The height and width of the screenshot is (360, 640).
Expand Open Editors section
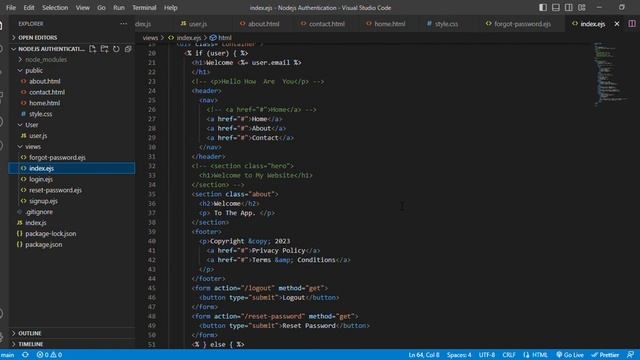[38, 38]
